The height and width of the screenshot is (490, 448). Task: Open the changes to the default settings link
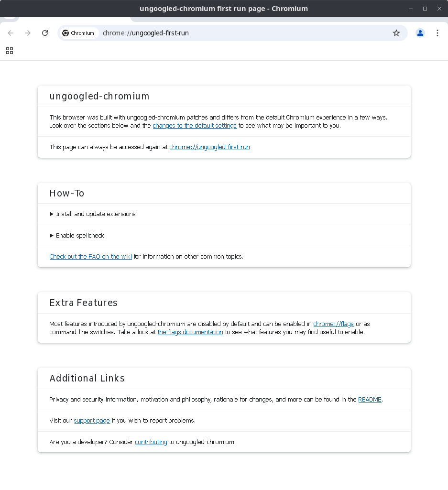click(x=194, y=125)
